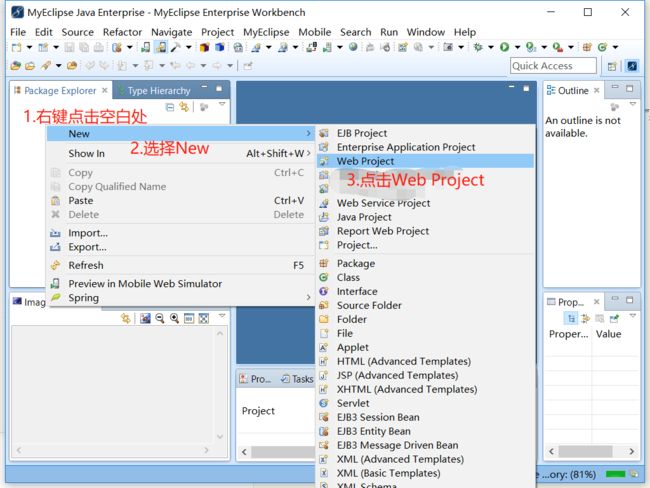Open Package Explorer view menu triangle
650x488 pixels.
[222, 104]
